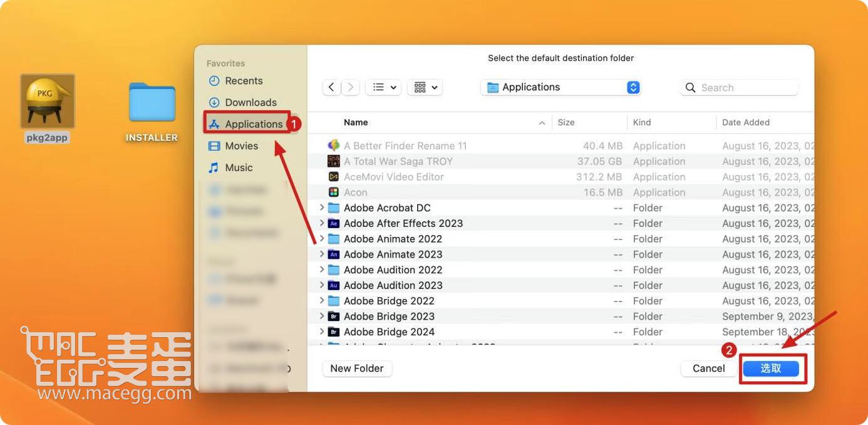Click the Acon app icon
Image resolution: width=868 pixels, height=425 pixels.
[334, 192]
